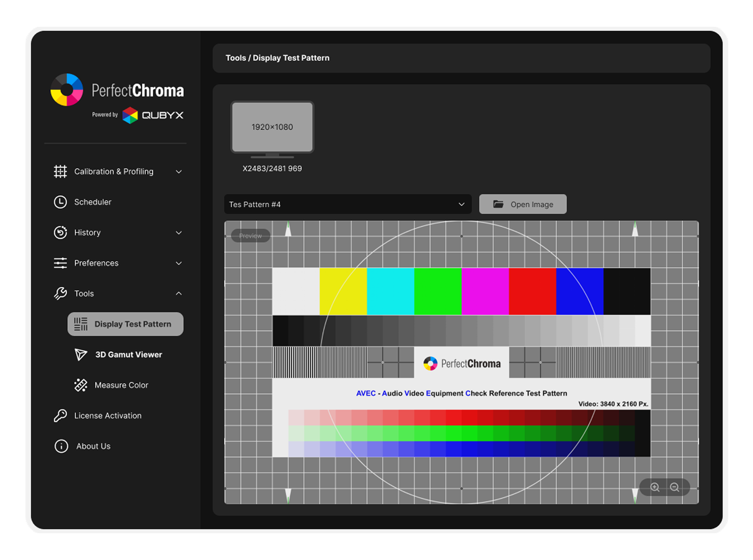The height and width of the screenshot is (560, 753).
Task: Select the Preferences sliders icon
Action: tap(60, 263)
